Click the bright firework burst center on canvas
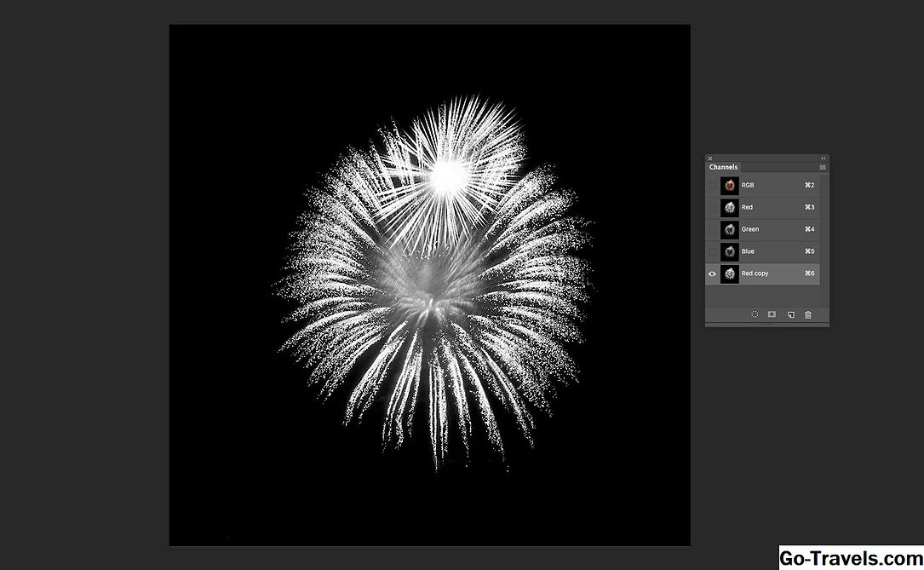Viewport: 924px width, 570px height. click(447, 175)
